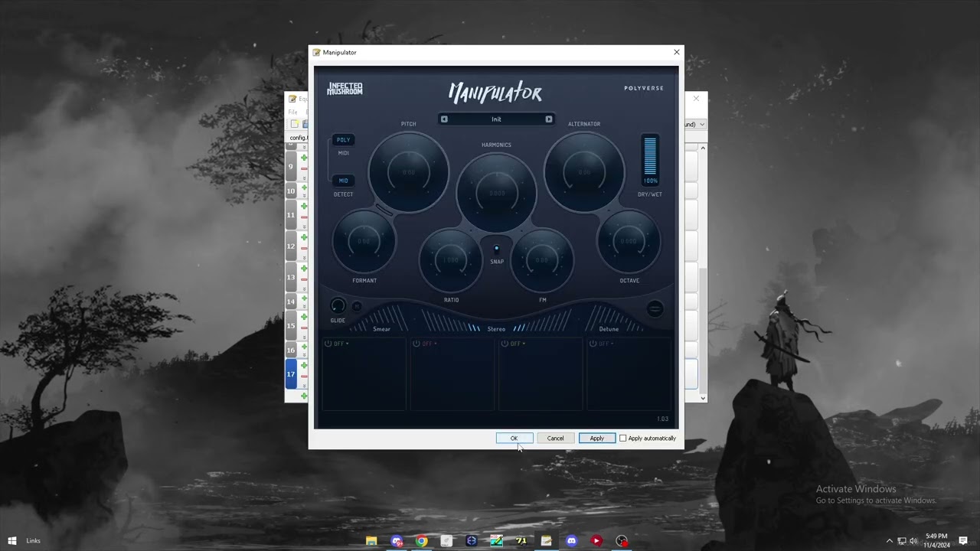
Task: Click green plus icon on row 15
Action: 304,317
